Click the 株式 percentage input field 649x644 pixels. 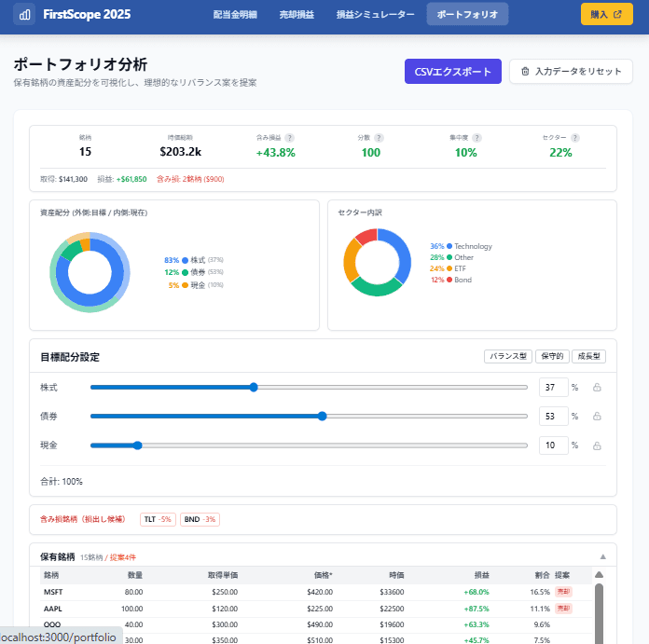coord(553,388)
